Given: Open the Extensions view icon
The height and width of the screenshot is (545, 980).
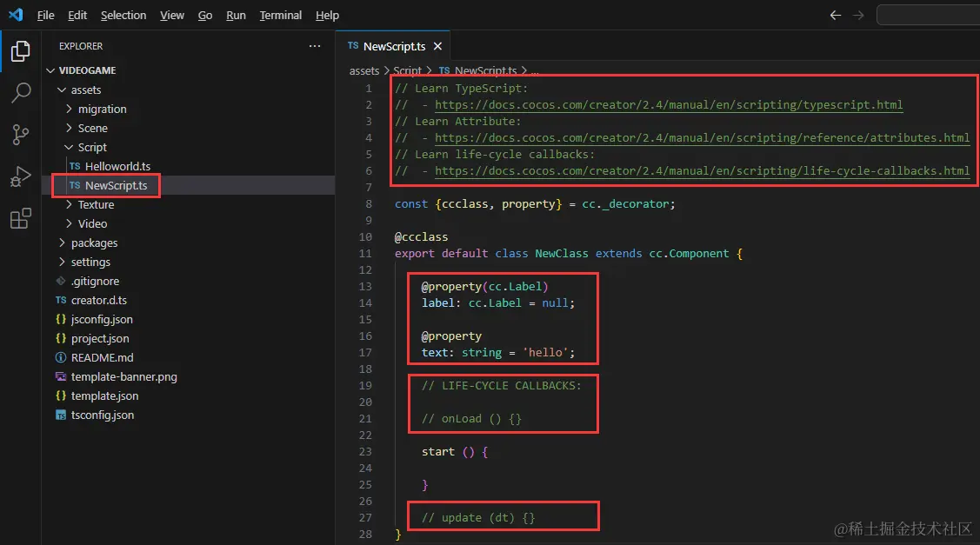Looking at the screenshot, I should (20, 218).
